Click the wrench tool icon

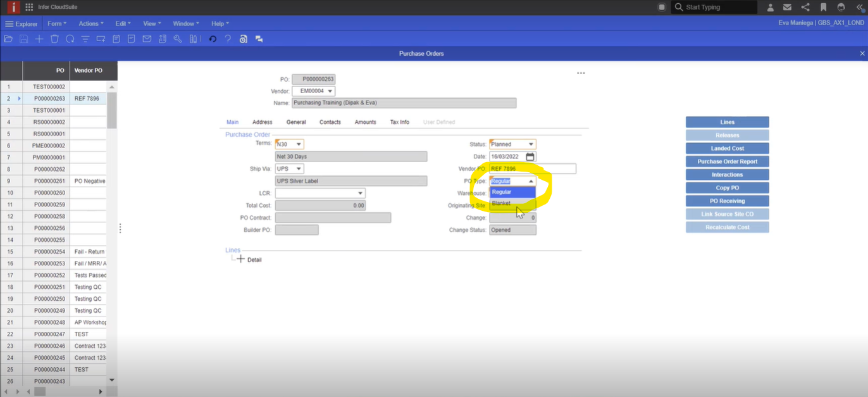[x=178, y=39]
